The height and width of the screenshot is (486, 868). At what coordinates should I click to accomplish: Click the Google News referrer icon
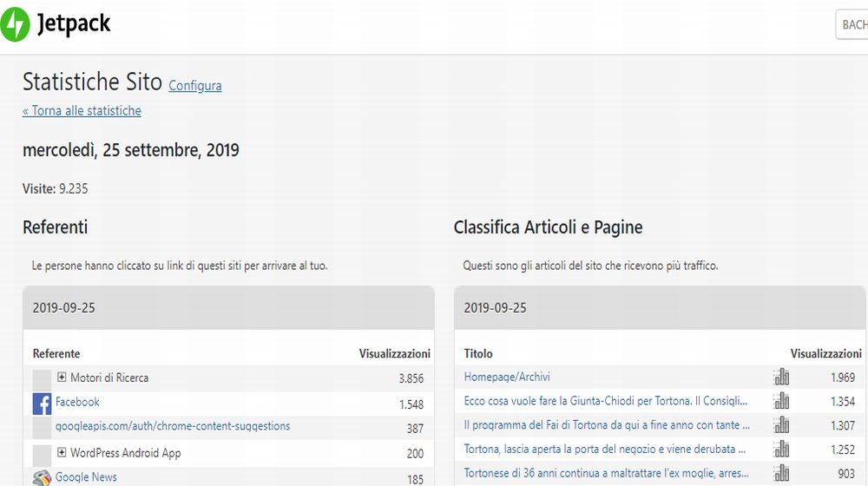tap(42, 478)
